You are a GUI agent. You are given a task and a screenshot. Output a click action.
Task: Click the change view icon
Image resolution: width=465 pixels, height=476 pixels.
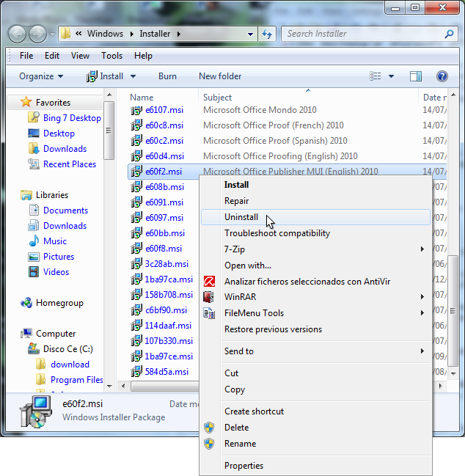click(x=376, y=76)
